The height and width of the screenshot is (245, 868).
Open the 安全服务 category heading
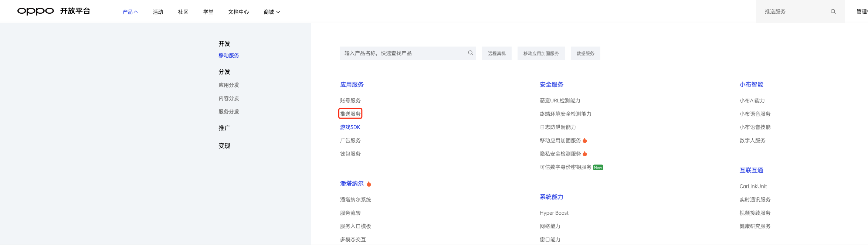tap(552, 85)
